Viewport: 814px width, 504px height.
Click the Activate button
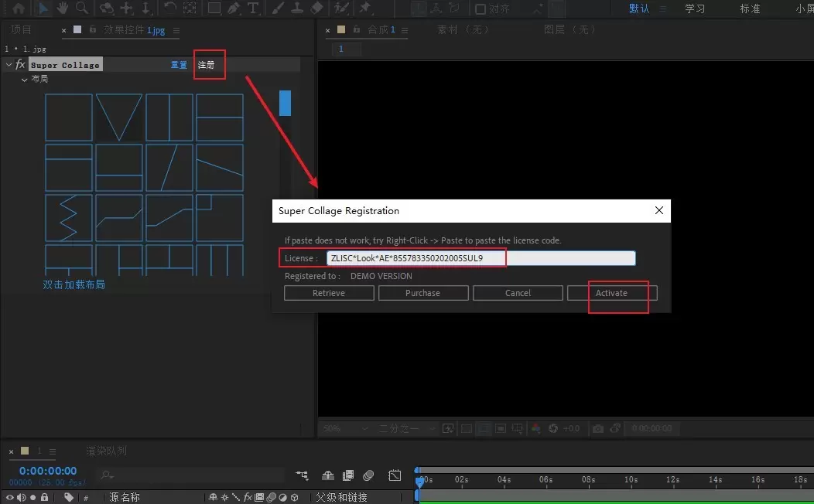612,293
